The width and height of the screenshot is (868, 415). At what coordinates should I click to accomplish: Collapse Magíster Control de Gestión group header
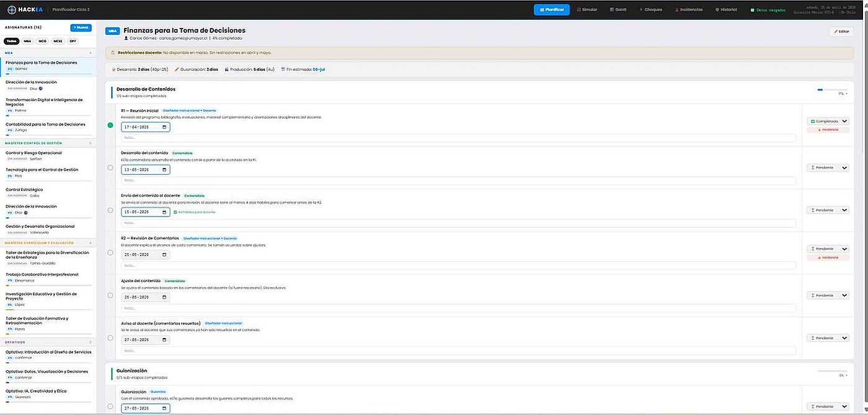point(48,143)
